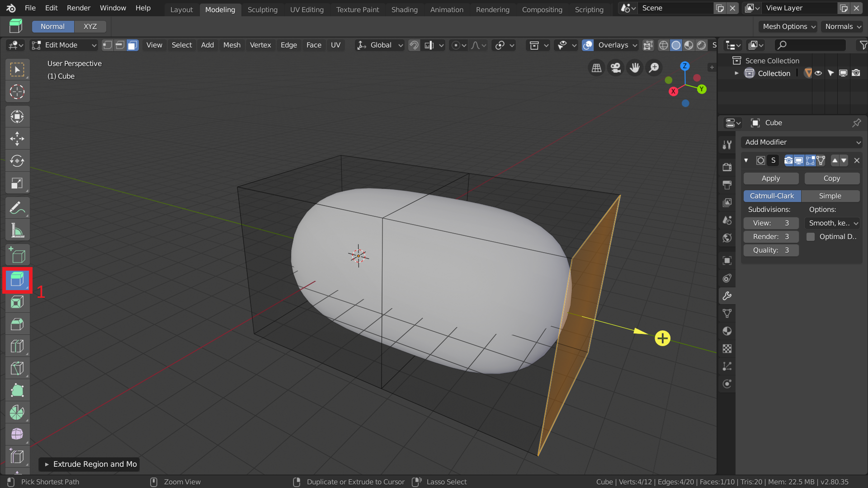Toggle modifier render visibility camera icon

pos(788,160)
